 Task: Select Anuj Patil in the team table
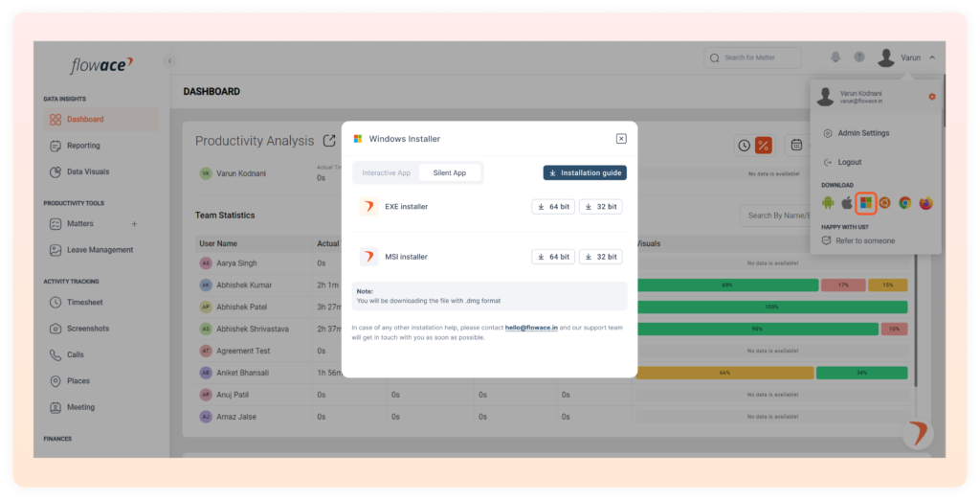click(x=233, y=395)
